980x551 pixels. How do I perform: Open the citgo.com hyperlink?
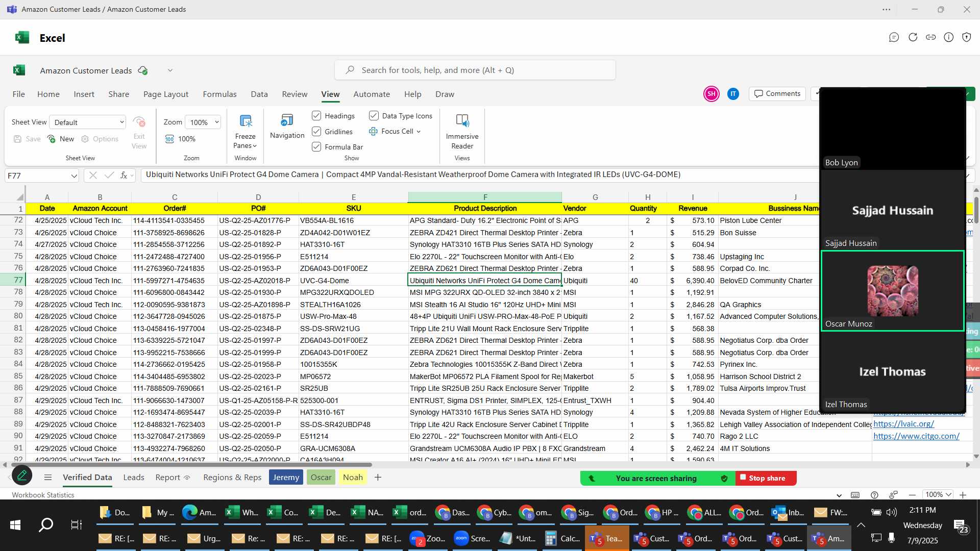[x=916, y=436]
